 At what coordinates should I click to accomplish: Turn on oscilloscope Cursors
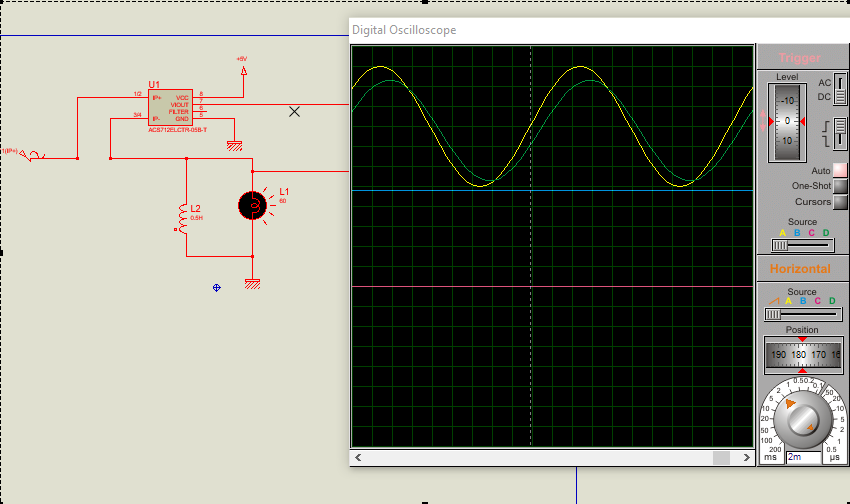(840, 202)
